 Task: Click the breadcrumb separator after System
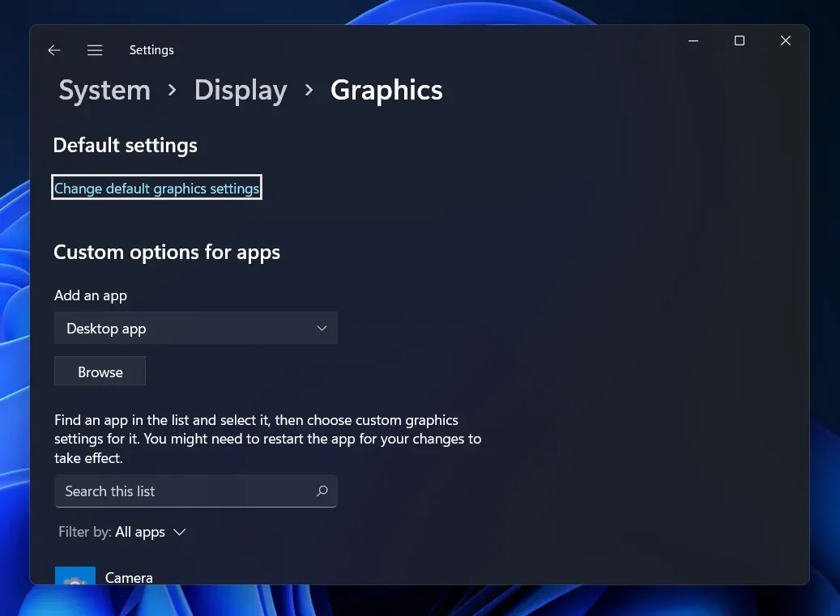click(x=172, y=91)
